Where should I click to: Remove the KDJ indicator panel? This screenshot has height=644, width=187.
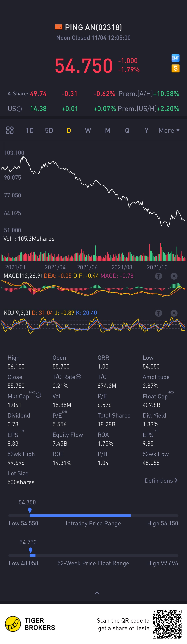[174, 313]
